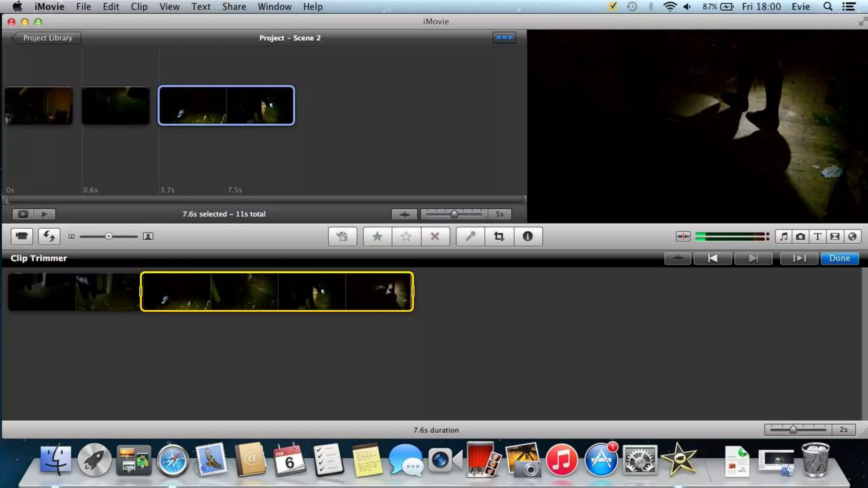Adjust the project thumbnail zoom slider
The width and height of the screenshot is (868, 488).
pyautogui.click(x=454, y=214)
